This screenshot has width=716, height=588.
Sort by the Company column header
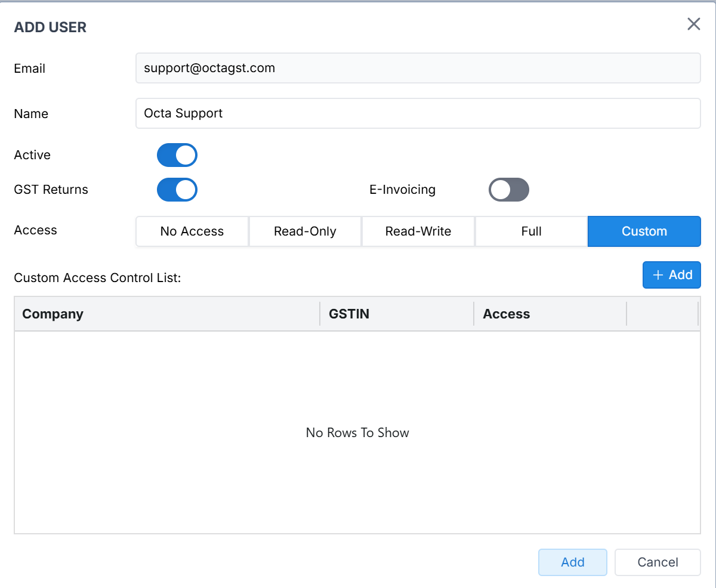pos(53,314)
